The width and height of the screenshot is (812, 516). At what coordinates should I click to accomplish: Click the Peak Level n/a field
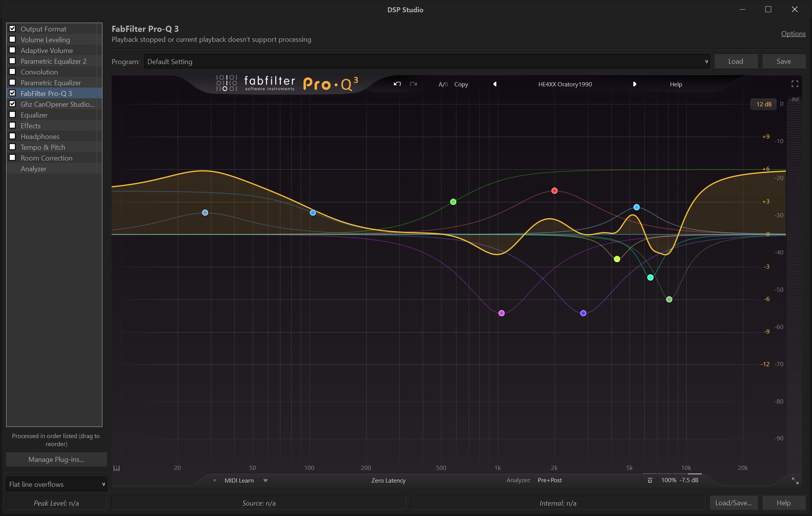tap(56, 503)
